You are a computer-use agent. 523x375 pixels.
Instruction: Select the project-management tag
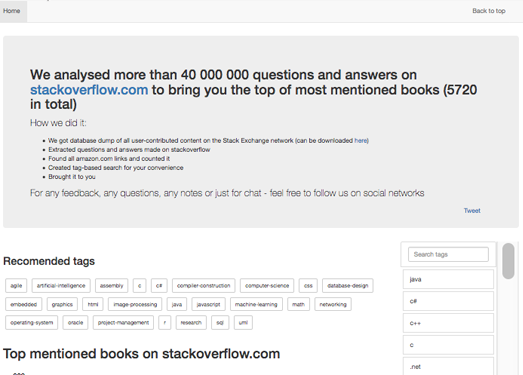123,323
